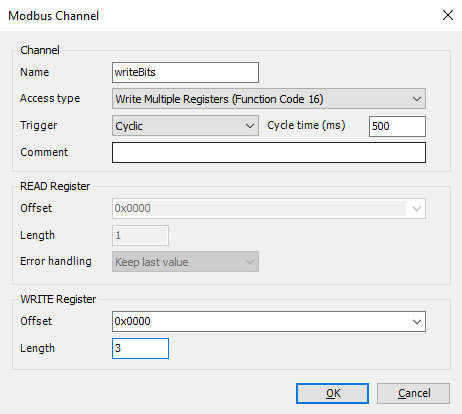
Task: Open the Error handling dropdown
Action: click(x=185, y=262)
